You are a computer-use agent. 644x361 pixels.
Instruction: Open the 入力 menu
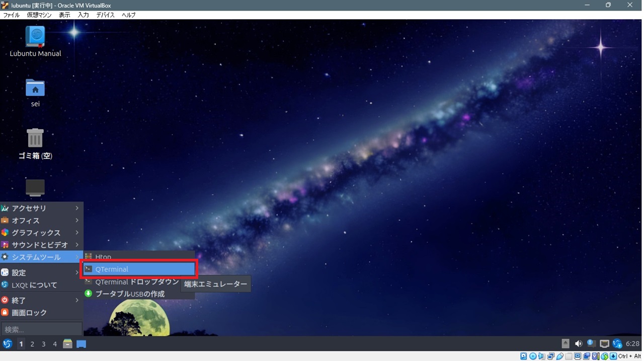[83, 15]
